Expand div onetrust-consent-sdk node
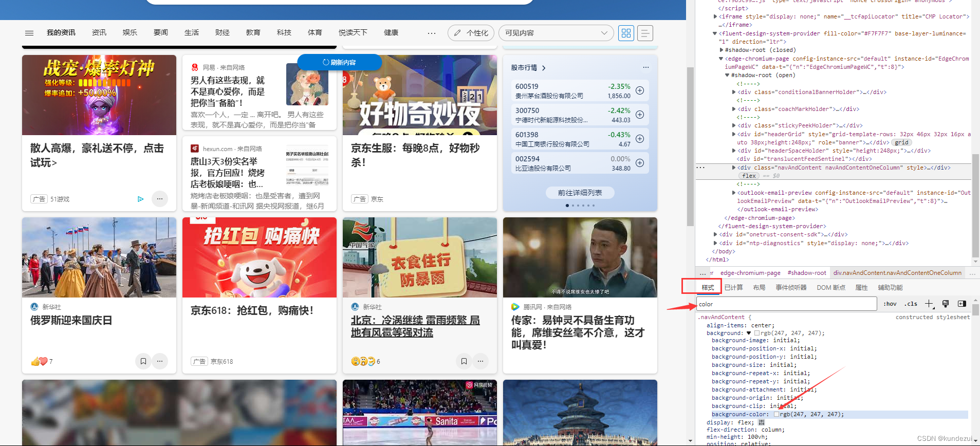 pos(715,234)
